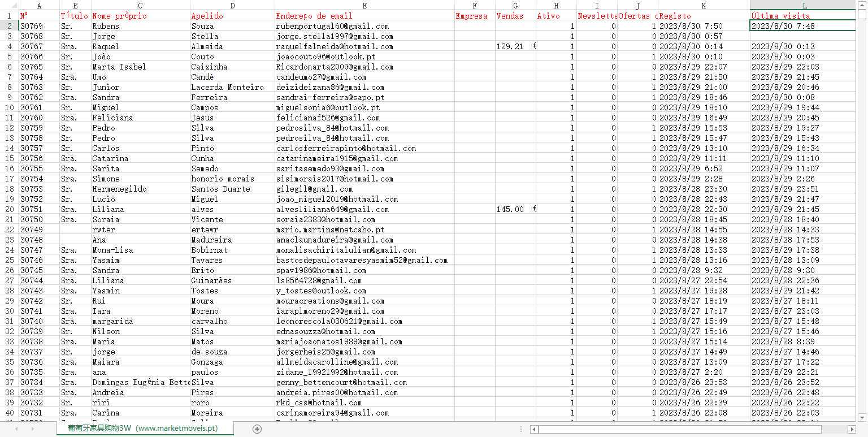Click the horizontal scrollbar right arrow
Image resolution: width=868 pixels, height=437 pixels.
[x=852, y=430]
